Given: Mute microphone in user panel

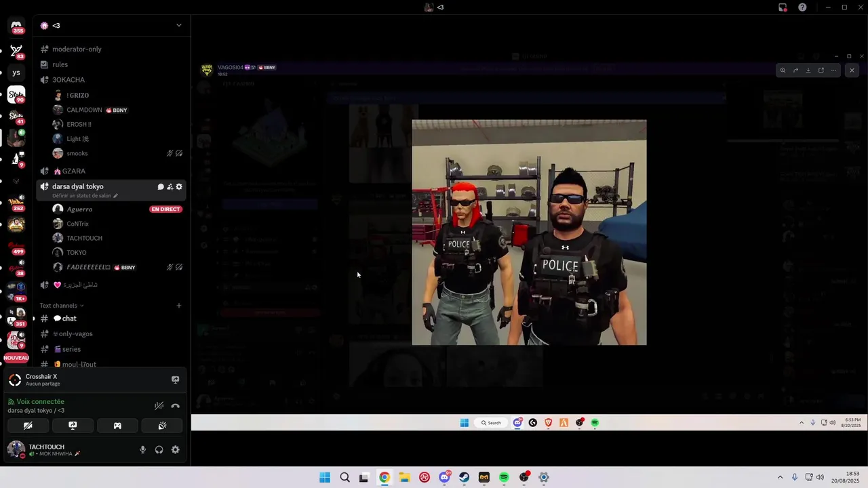Looking at the screenshot, I should pyautogui.click(x=142, y=449).
